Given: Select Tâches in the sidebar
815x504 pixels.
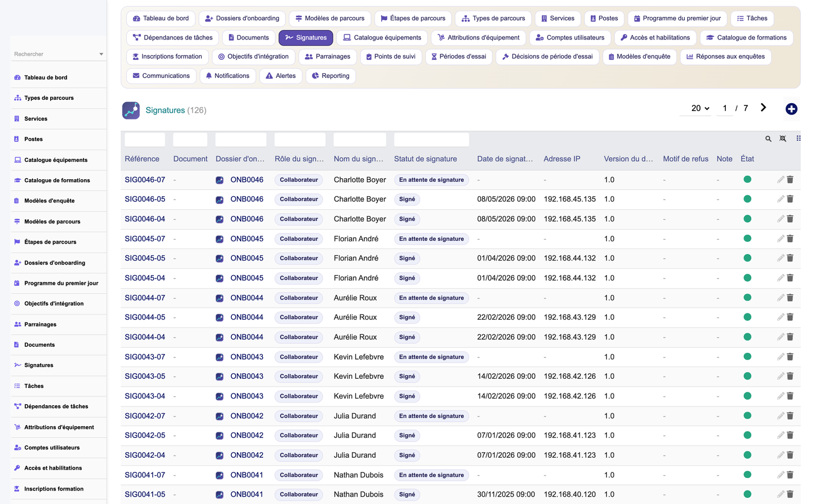Looking at the screenshot, I should coord(59,386).
